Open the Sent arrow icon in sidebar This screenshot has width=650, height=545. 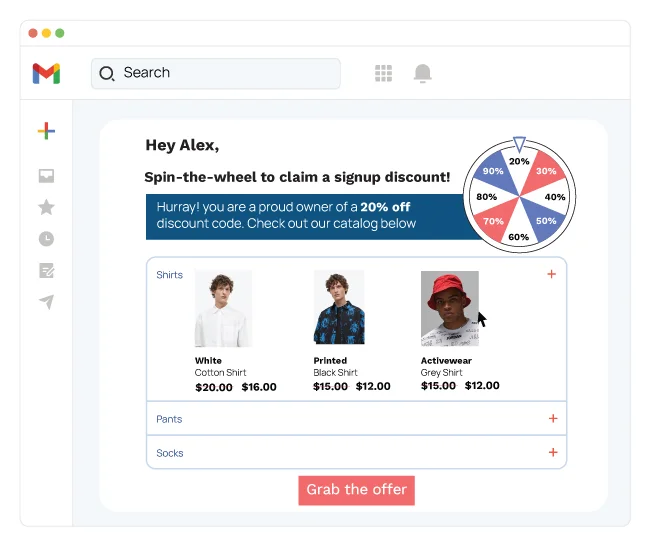pyautogui.click(x=46, y=302)
